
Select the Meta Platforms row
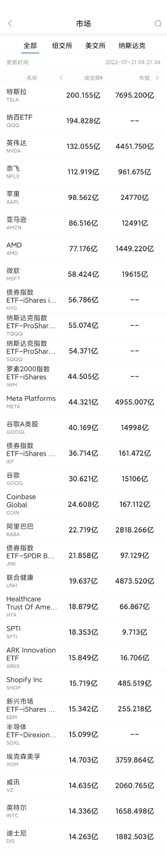[x=83, y=402]
